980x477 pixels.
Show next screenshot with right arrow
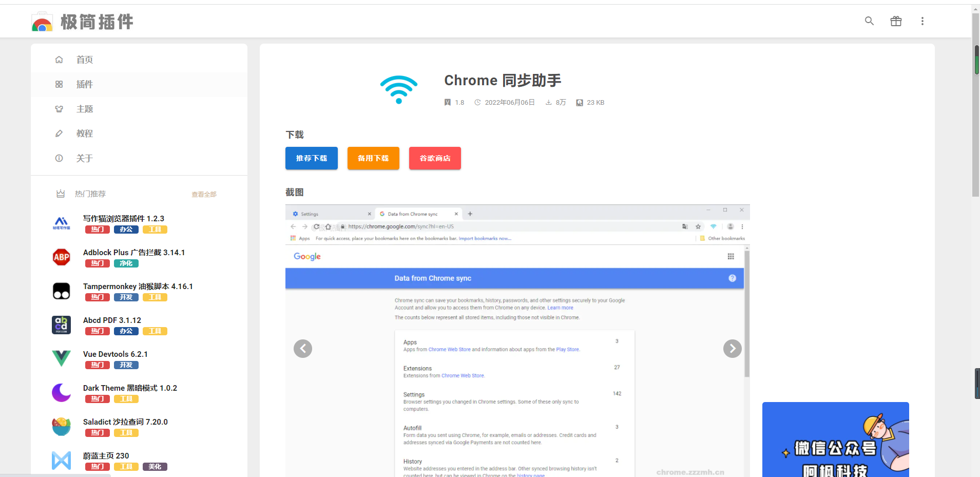click(x=733, y=349)
